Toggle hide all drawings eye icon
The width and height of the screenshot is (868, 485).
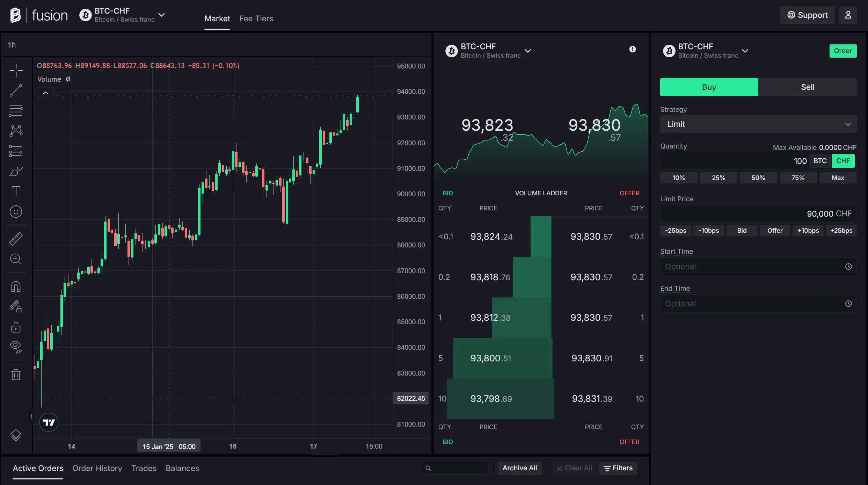[x=16, y=347]
